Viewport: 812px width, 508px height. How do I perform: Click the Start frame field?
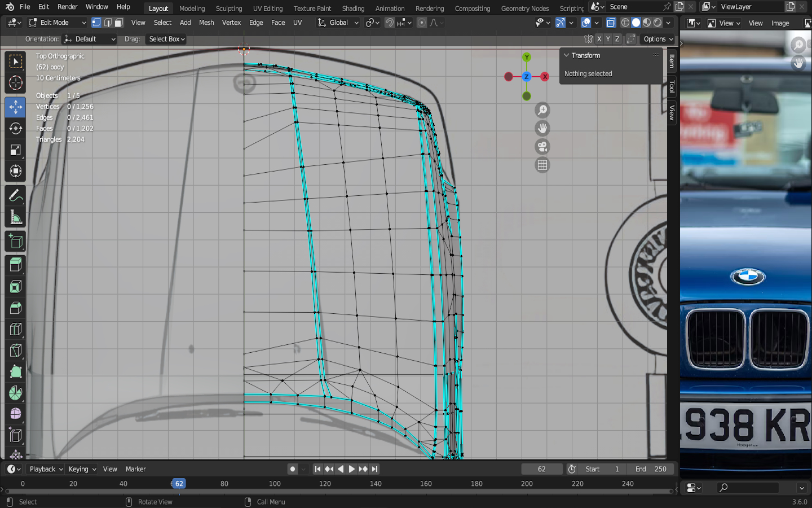[602, 469]
